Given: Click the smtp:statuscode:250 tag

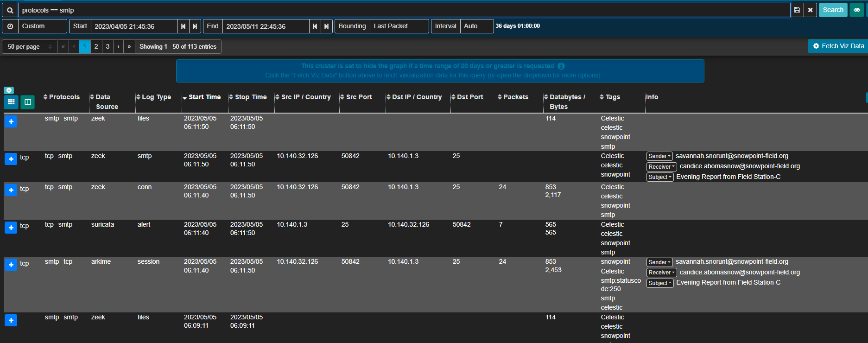Looking at the screenshot, I should tap(621, 285).
